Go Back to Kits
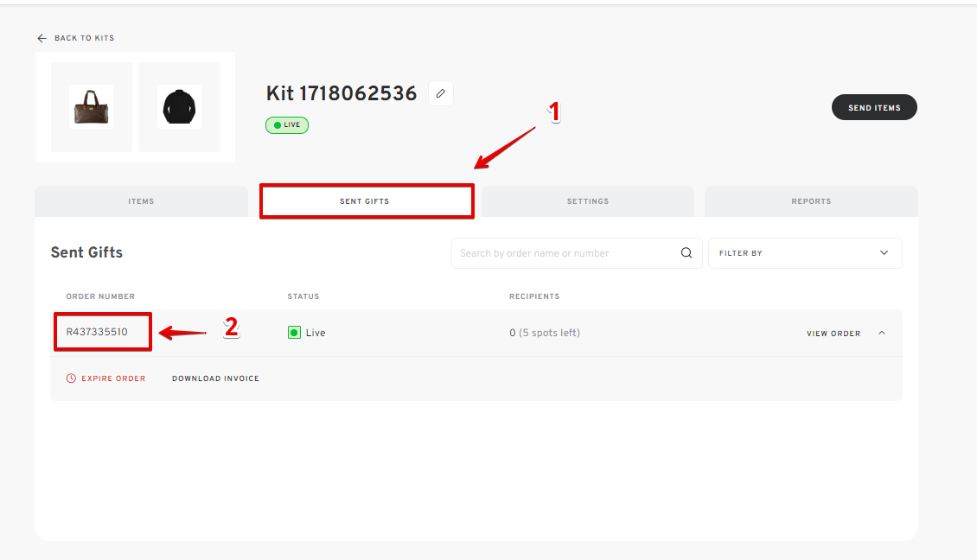Viewport: 977px width, 560px height. [x=84, y=38]
